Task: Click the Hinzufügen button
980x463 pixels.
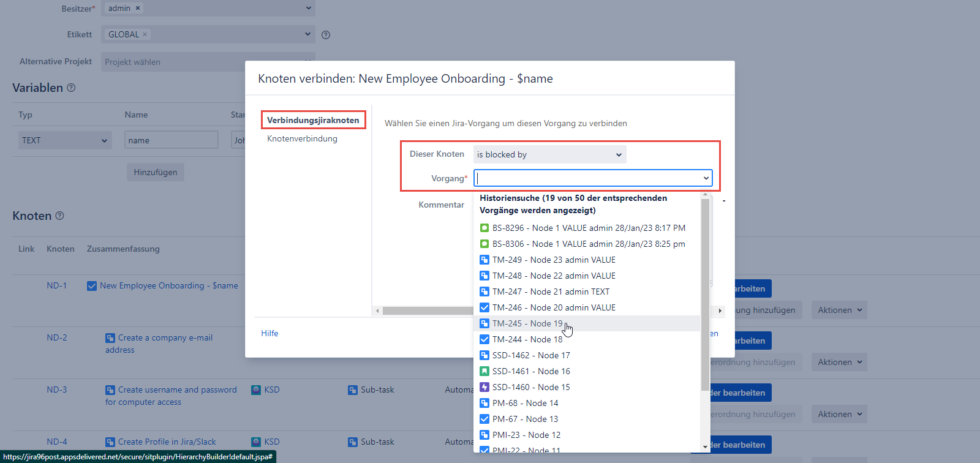Action: tap(156, 172)
